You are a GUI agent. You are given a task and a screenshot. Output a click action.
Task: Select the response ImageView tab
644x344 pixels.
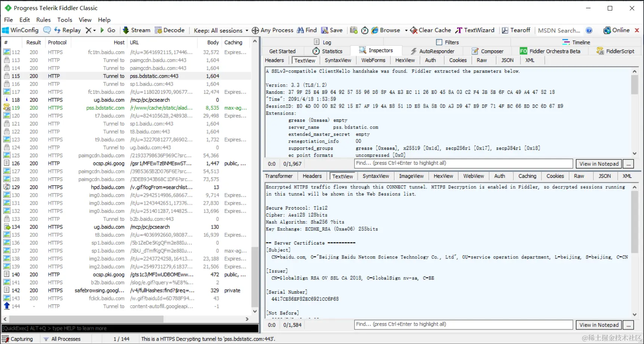tap(411, 176)
